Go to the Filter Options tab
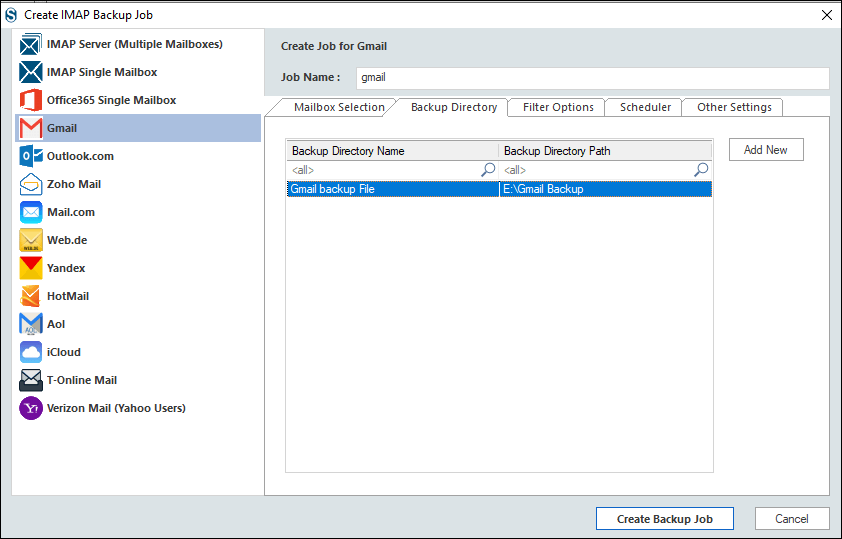842x539 pixels. tap(558, 107)
